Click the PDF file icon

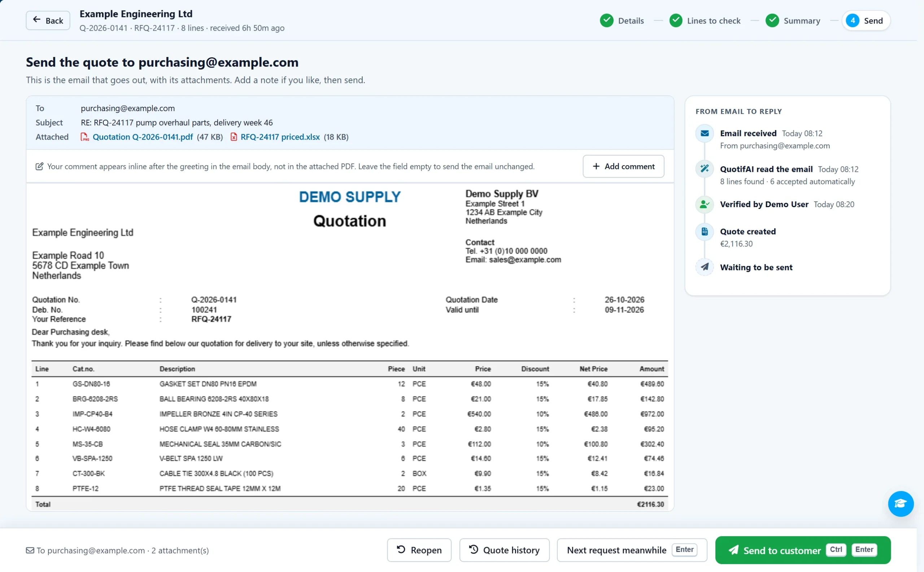coord(85,137)
